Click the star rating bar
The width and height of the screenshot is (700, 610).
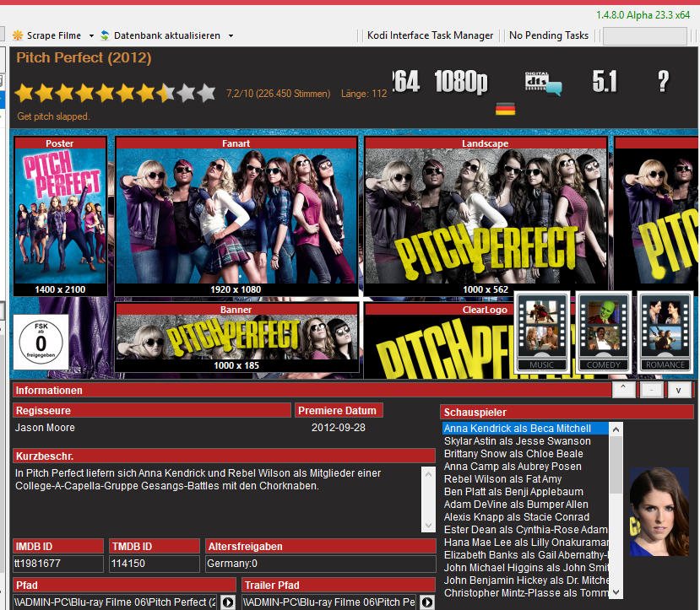(115, 93)
